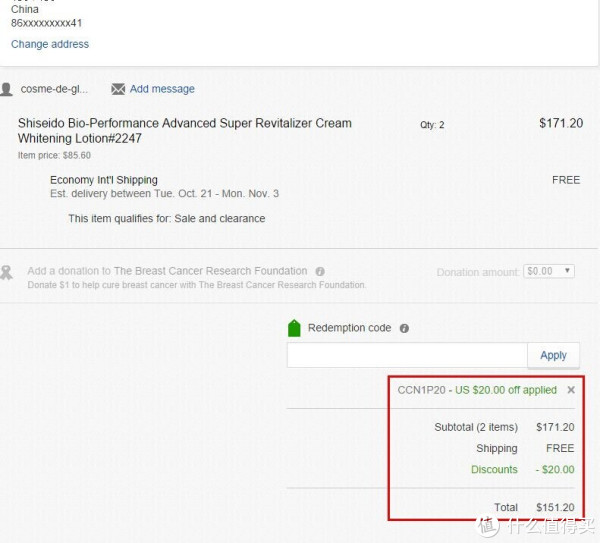Click the US $20.00 off applied text
Screen dimensions: 600x543
coord(505,390)
